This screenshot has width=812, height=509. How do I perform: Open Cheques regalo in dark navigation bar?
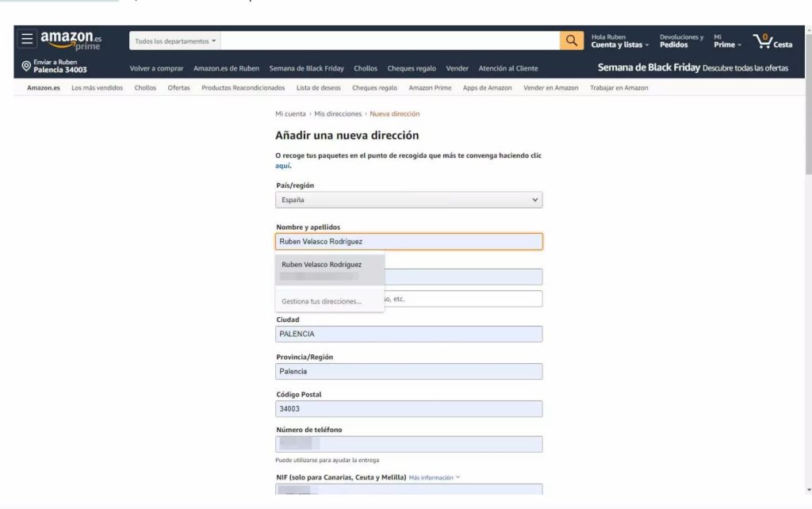click(x=412, y=68)
